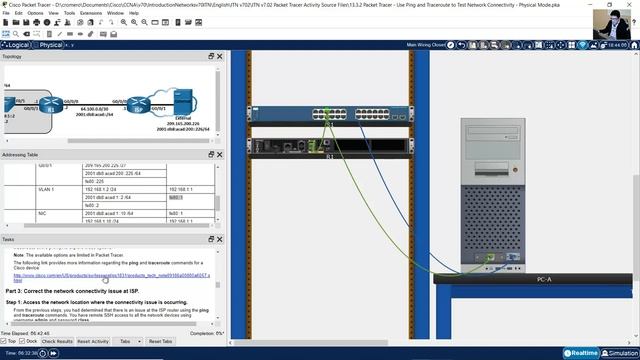Add a simple PDU envelope icon
Screen dimensions: 640x360
point(103,34)
